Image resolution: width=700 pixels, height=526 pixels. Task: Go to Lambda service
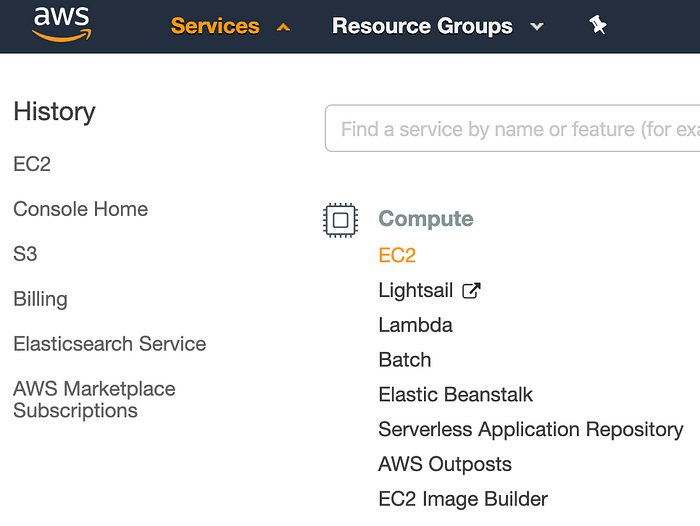point(415,325)
